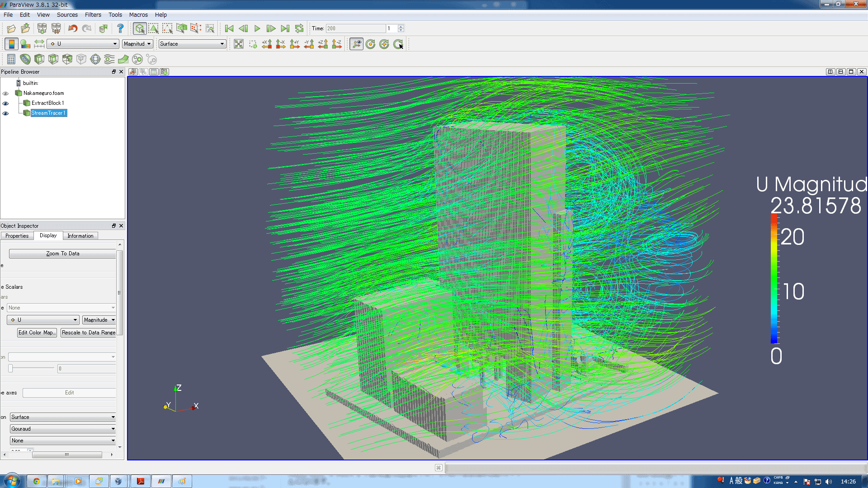868x488 pixels.
Task: Click the Stream Tracer filter icon
Action: (109, 59)
